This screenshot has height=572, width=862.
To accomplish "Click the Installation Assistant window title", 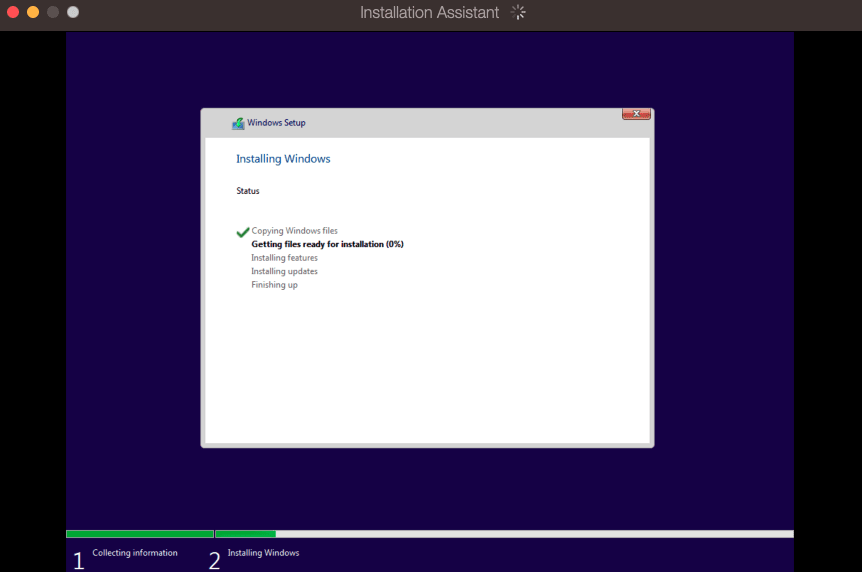I will [429, 13].
